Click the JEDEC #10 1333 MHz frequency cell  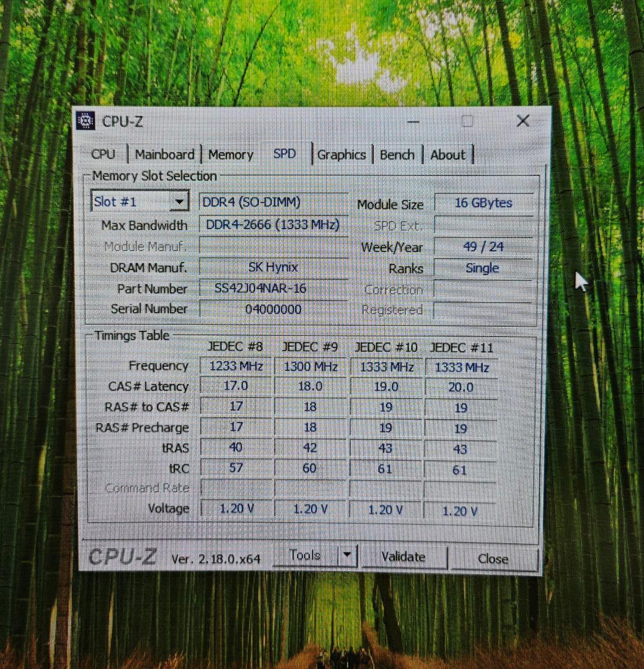387,367
